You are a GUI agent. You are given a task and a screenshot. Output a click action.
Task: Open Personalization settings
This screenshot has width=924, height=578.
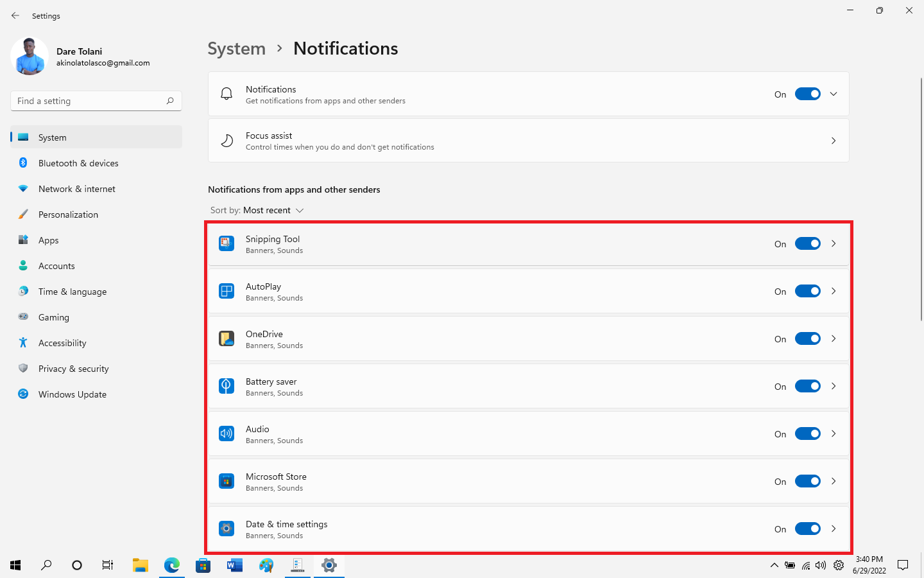96,215
